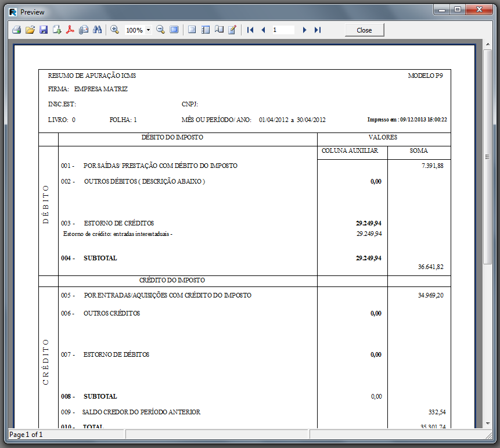This screenshot has height=448, width=500.
Task: Click 'MODELO P9' text in report header
Action: (x=426, y=76)
